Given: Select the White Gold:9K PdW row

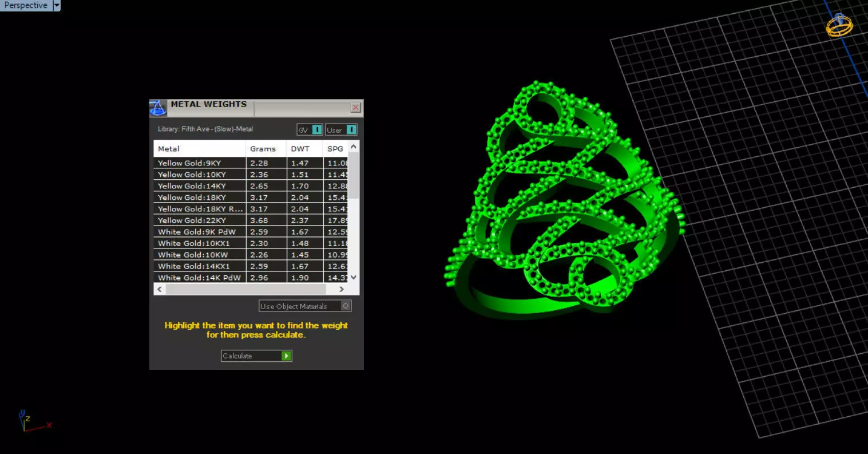Looking at the screenshot, I should coord(251,232).
